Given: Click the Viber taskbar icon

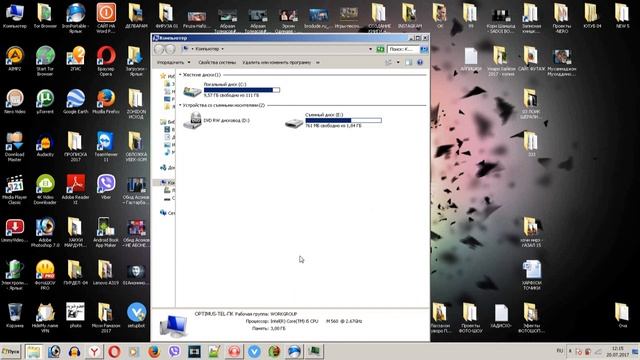Looking at the screenshot, I should 174,351.
